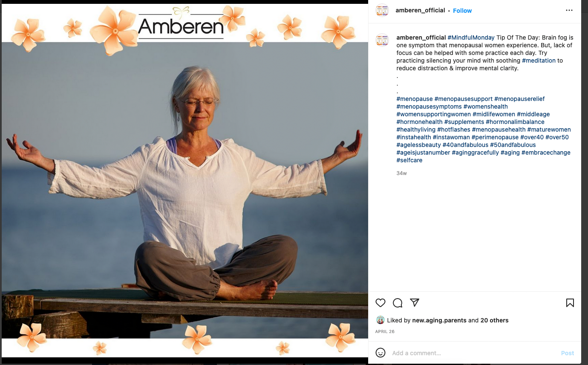Share the post with paper plane icon

(415, 302)
